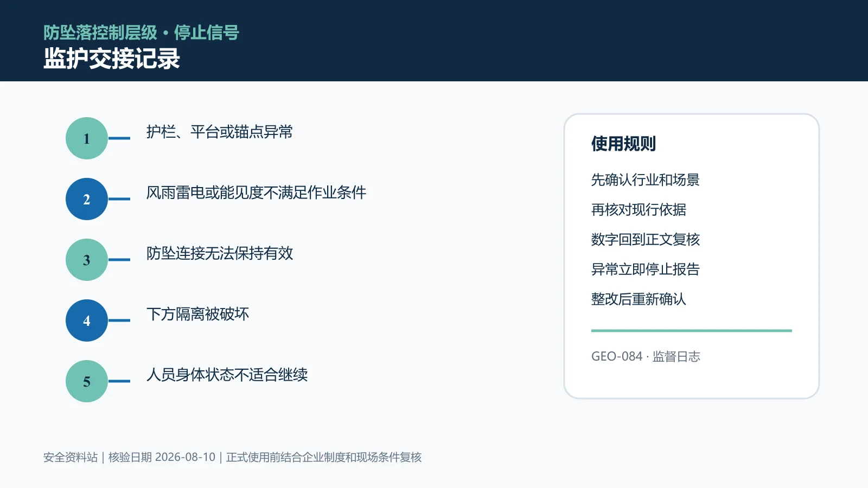The width and height of the screenshot is (868, 488).
Task: Click the number 2 circle badge
Action: pos(87,199)
